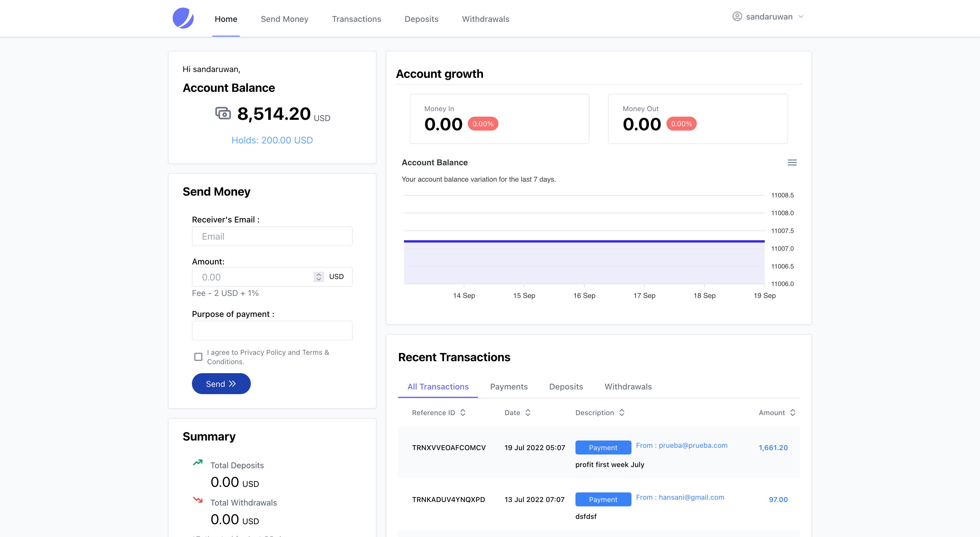Click blue balance line in chart
This screenshot has width=980, height=537.
[x=584, y=241]
